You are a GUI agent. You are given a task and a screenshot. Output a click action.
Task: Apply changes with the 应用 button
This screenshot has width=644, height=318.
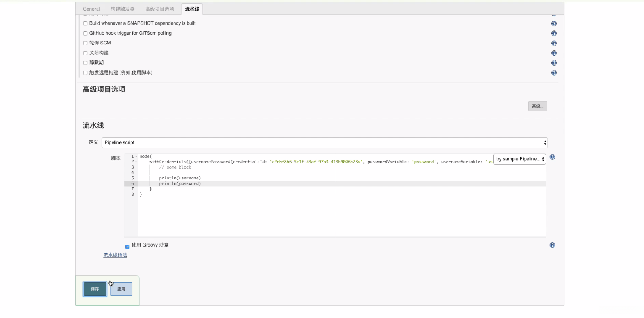121,289
